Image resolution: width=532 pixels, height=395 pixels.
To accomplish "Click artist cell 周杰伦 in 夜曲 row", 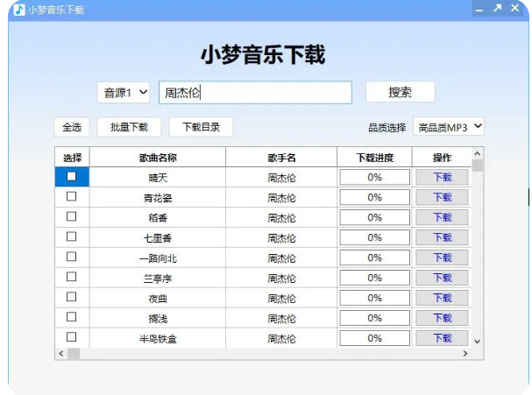I will [x=281, y=298].
